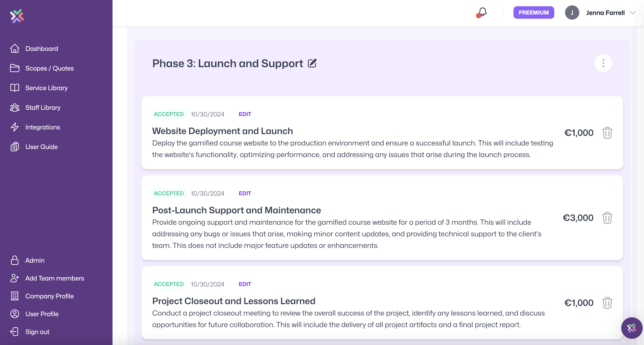Click the notification bell icon
The height and width of the screenshot is (345, 644).
482,12
